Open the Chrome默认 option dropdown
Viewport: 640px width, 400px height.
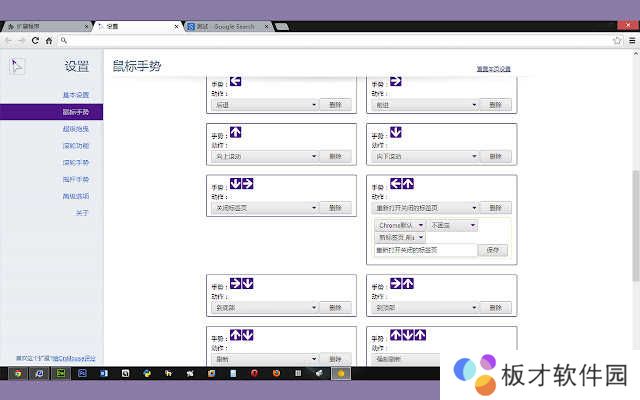point(400,226)
